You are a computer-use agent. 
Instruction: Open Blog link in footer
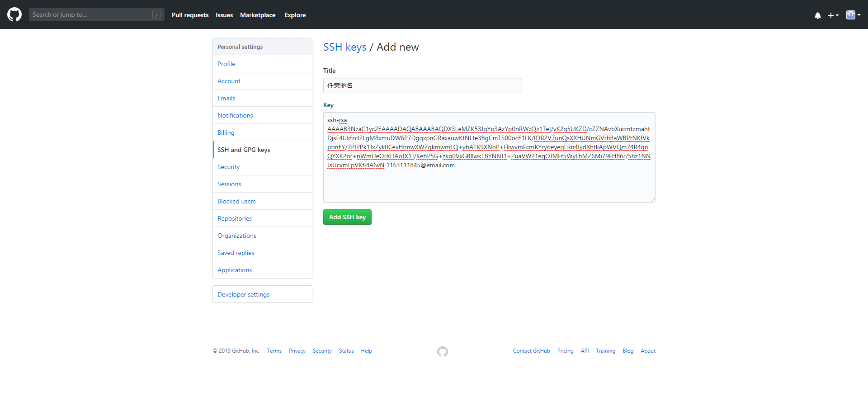tap(628, 351)
